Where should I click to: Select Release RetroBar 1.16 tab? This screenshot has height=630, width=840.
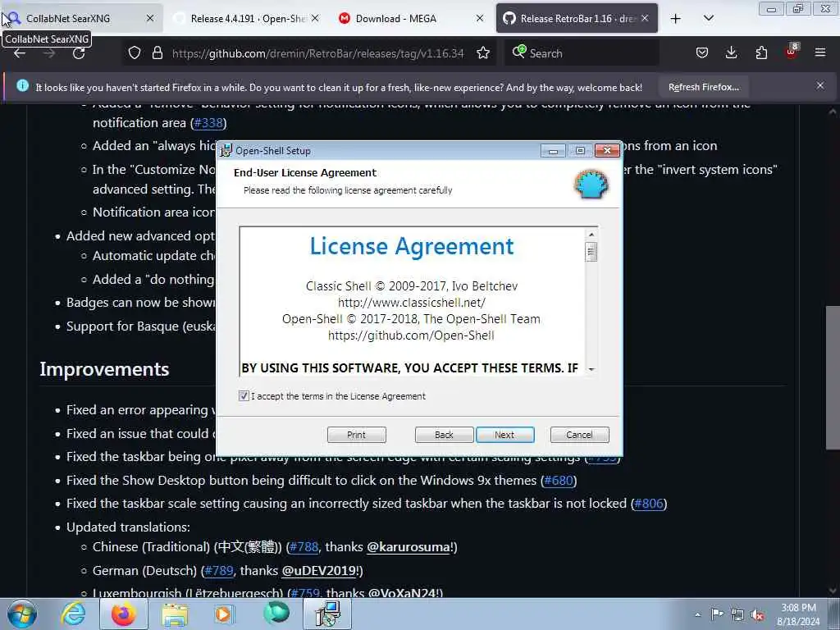577,18
